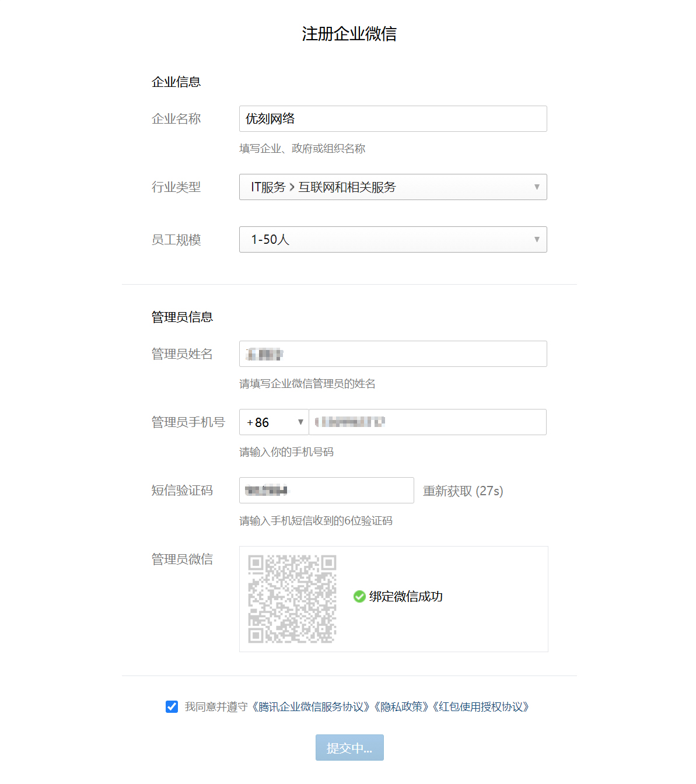This screenshot has height=784, width=696.
Task: Open the 行业类型 dropdown
Action: point(393,187)
